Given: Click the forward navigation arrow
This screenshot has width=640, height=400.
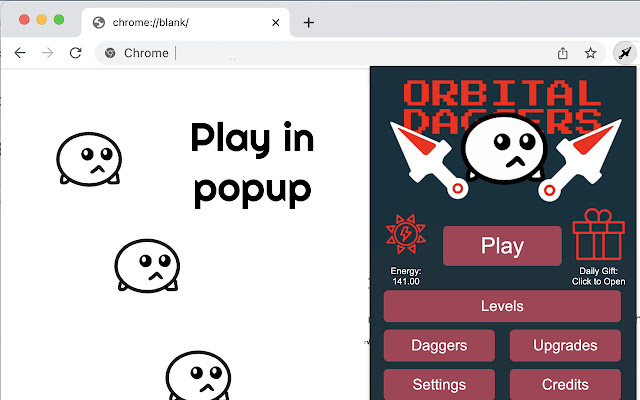Looking at the screenshot, I should click(47, 53).
